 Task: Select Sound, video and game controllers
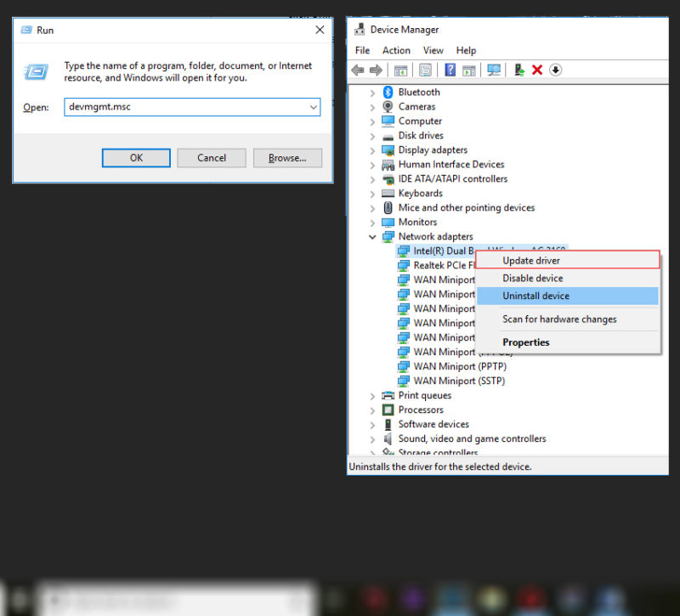472,439
